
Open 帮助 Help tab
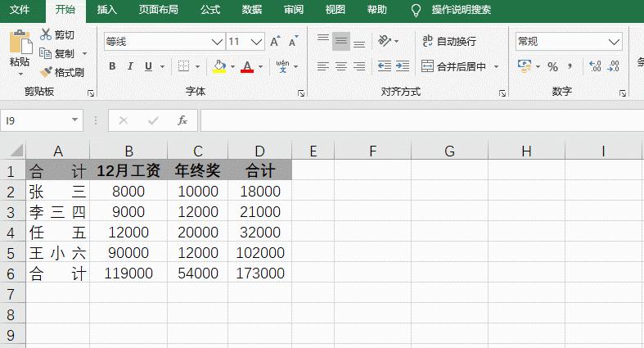377,10
